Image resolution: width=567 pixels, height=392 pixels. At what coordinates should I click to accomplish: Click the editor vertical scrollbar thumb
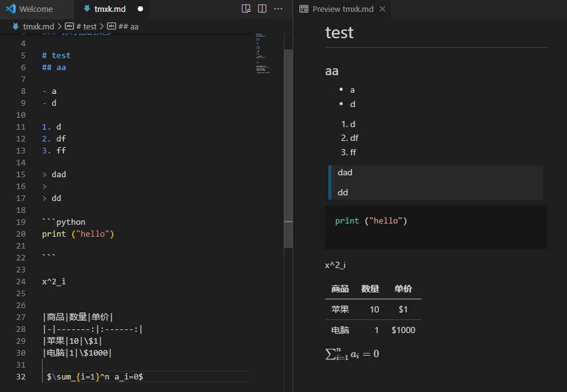click(x=288, y=148)
